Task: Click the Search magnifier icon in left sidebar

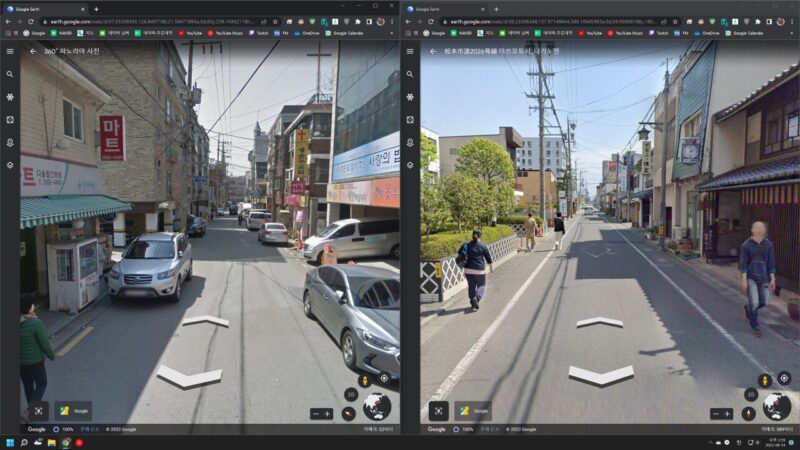Action: tap(10, 74)
